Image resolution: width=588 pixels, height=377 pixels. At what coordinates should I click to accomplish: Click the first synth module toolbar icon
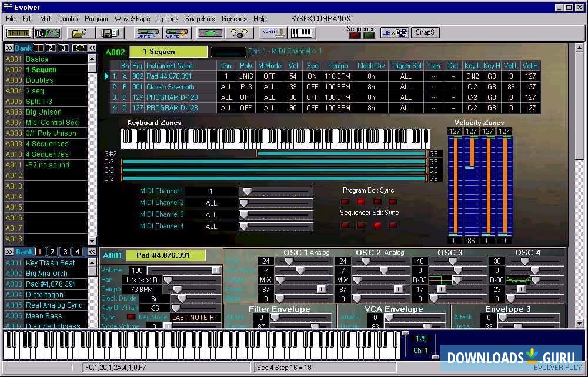[18, 33]
